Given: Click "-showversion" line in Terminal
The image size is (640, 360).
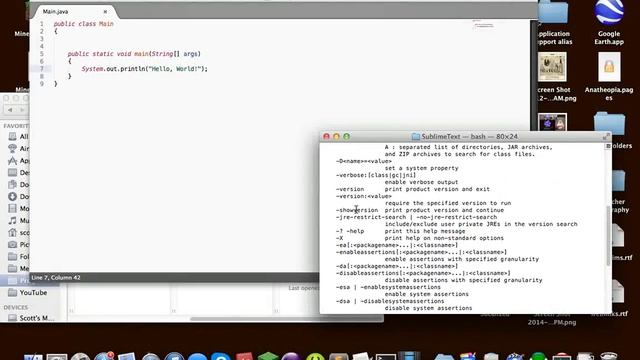Looking at the screenshot, I should coord(420,210).
